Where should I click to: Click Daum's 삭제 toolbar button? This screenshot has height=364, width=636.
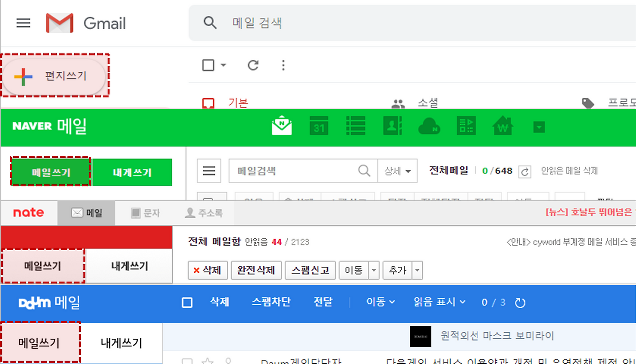(x=220, y=302)
